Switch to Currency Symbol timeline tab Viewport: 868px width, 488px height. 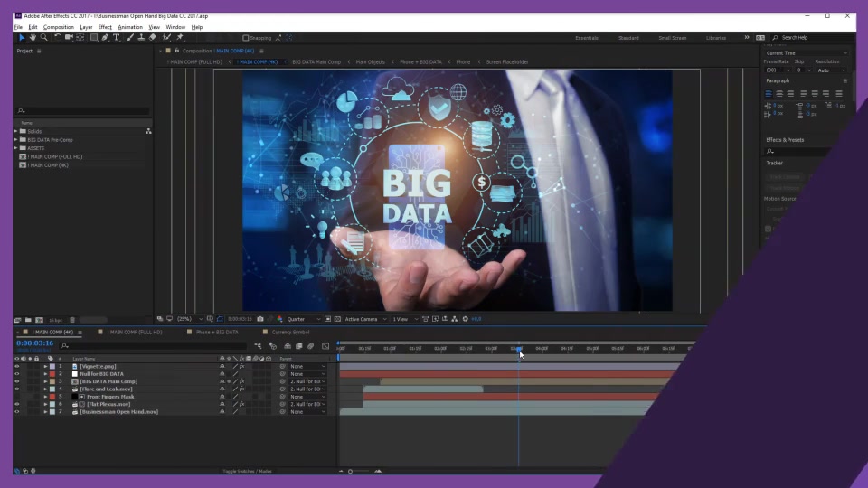tap(290, 333)
